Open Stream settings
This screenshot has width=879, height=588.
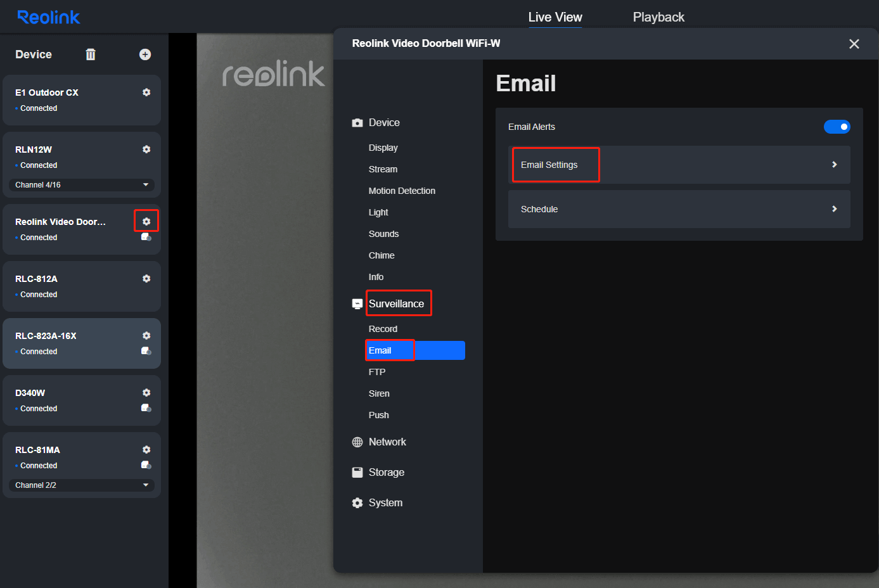click(x=383, y=169)
